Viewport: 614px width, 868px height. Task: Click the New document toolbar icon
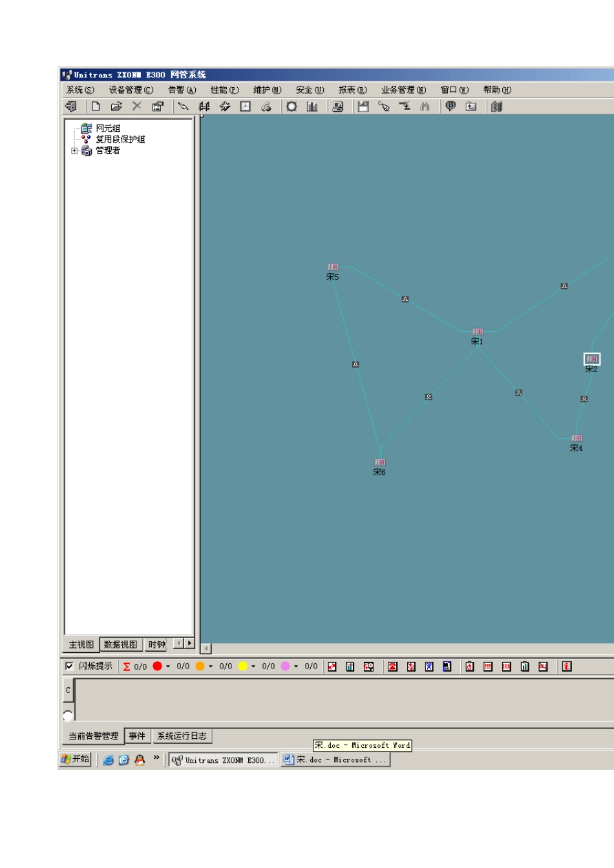click(x=96, y=107)
